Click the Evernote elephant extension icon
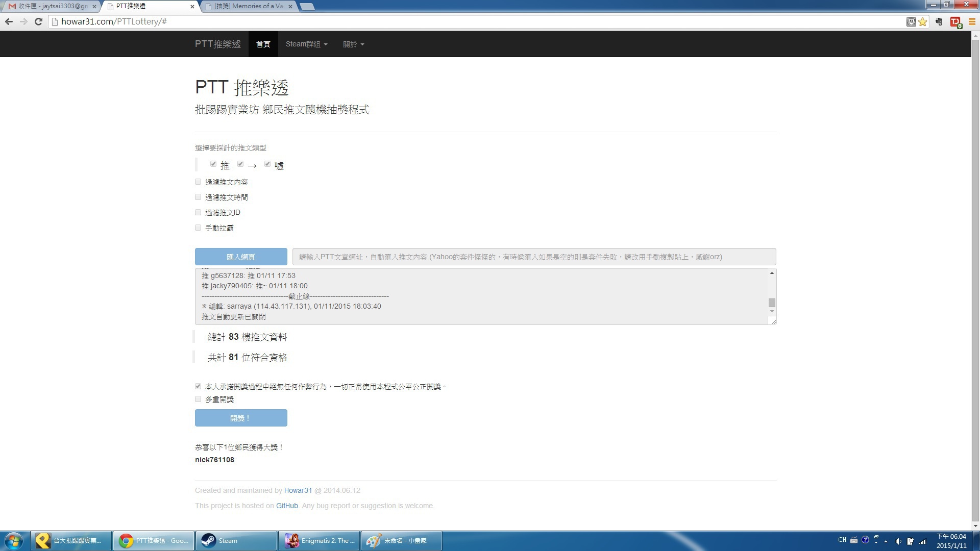Image resolution: width=980 pixels, height=551 pixels. coord(939,21)
